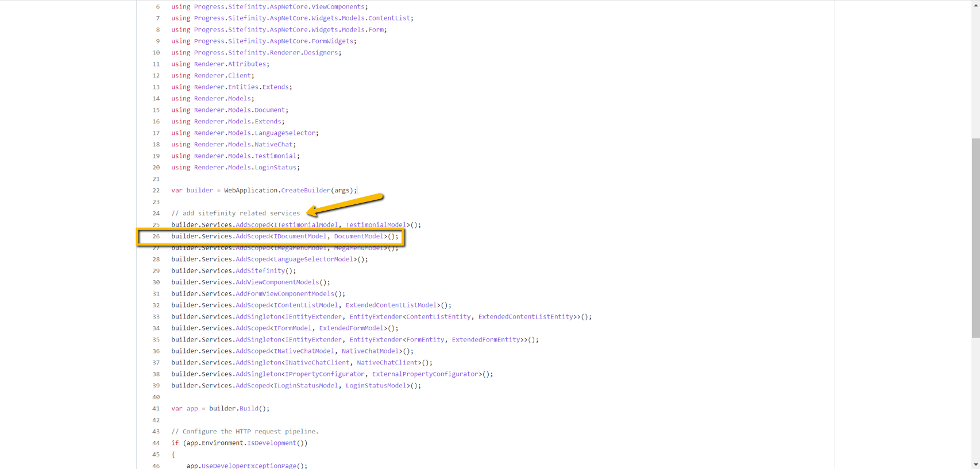This screenshot has height=469, width=980.
Task: Click 'Designers' namespace on line 10
Action: (321, 53)
